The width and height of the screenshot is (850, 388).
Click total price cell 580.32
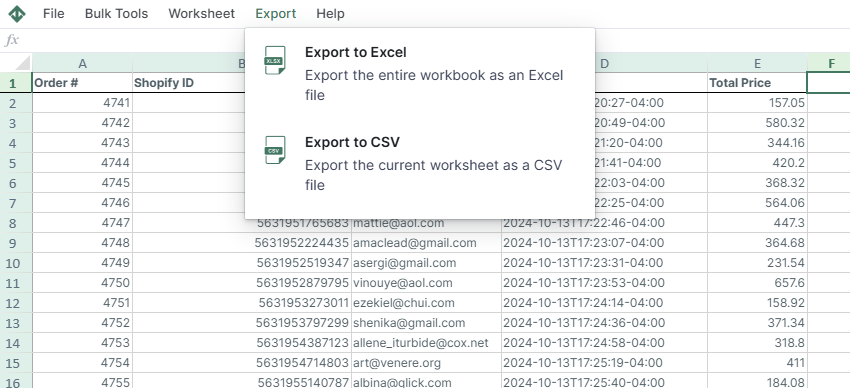757,123
